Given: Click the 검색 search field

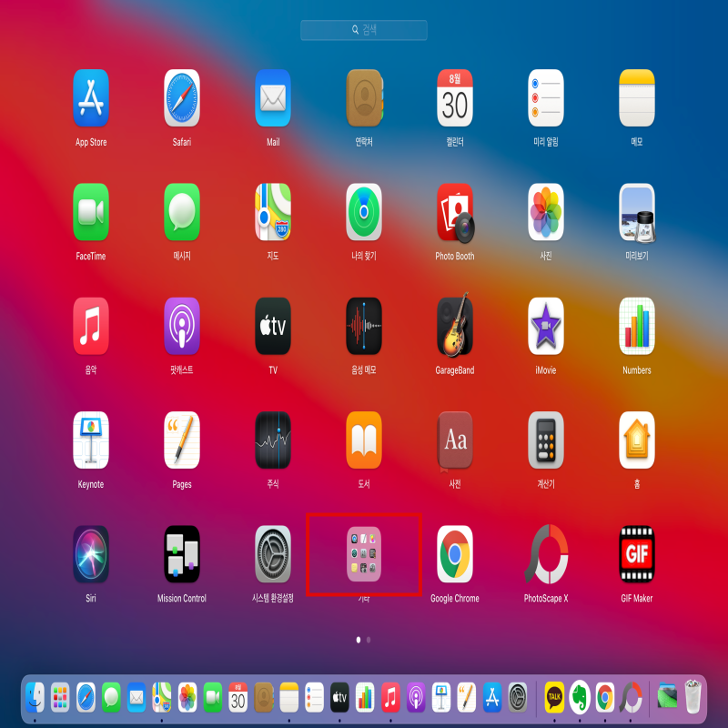Looking at the screenshot, I should (364, 30).
